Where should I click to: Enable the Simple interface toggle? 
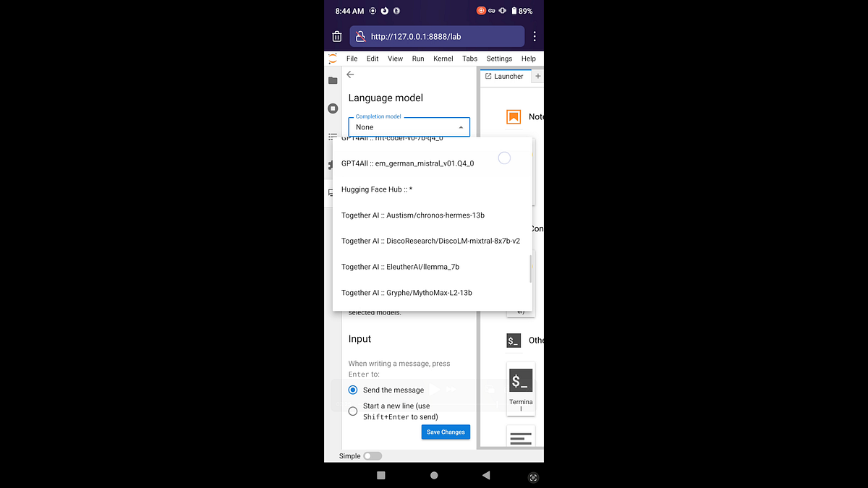tap(373, 455)
